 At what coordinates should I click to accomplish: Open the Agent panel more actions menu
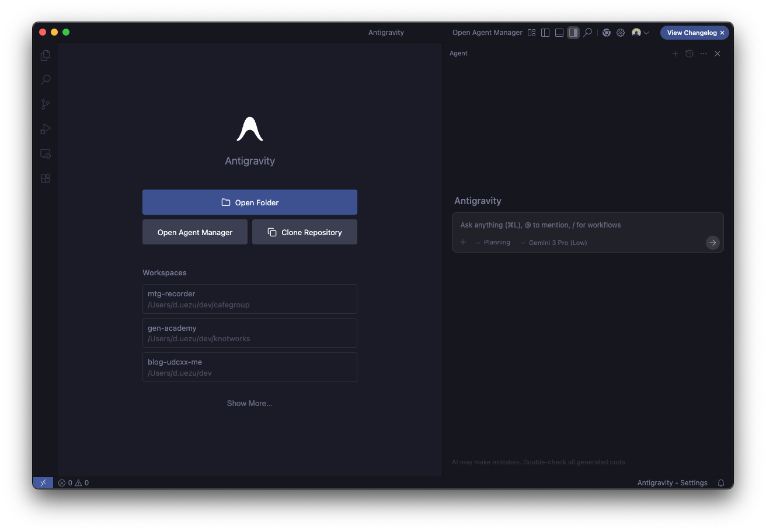pos(704,54)
